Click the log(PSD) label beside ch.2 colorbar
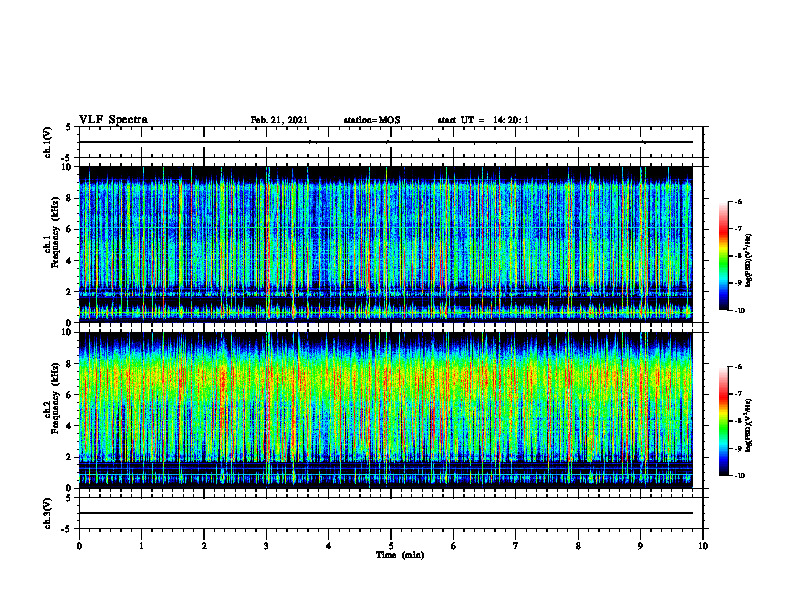792x612 pixels. click(x=749, y=424)
